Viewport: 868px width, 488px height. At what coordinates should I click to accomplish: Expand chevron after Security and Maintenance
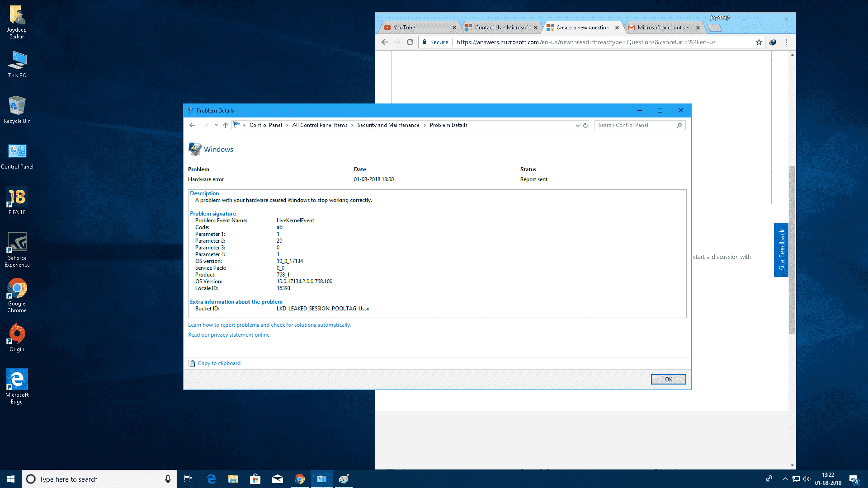point(425,125)
